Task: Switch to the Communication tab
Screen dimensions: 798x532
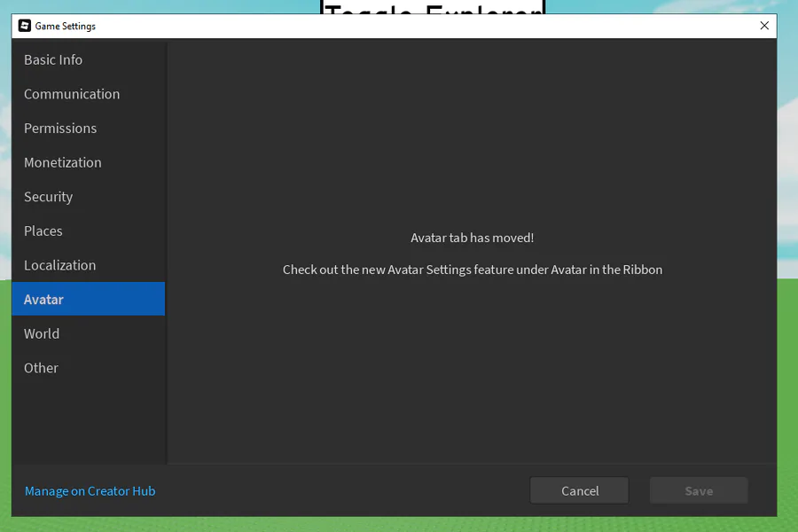Action: click(89, 94)
